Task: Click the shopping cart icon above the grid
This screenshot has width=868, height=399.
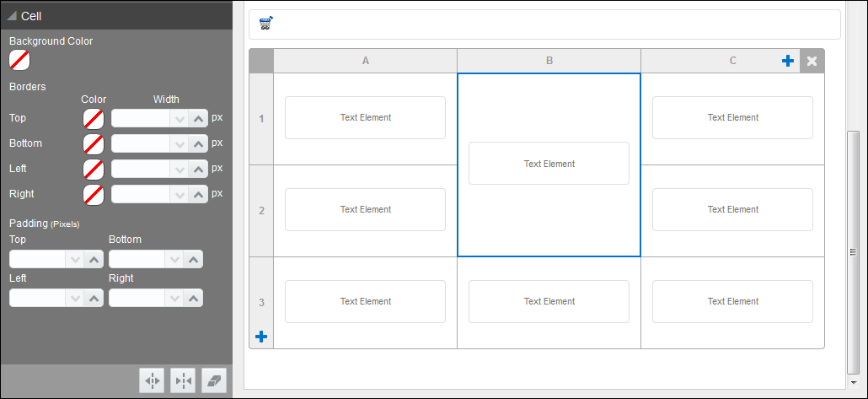Action: (265, 24)
